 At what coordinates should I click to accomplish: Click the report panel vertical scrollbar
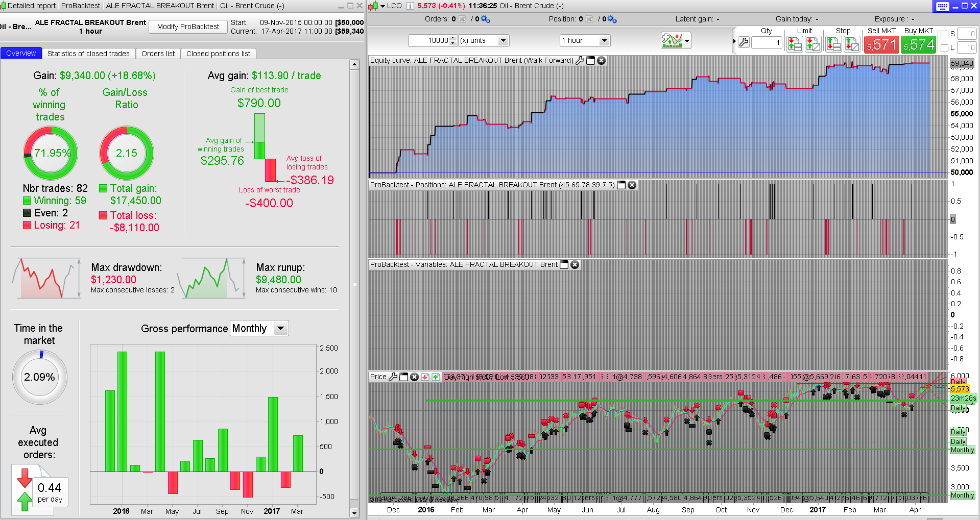click(x=354, y=283)
